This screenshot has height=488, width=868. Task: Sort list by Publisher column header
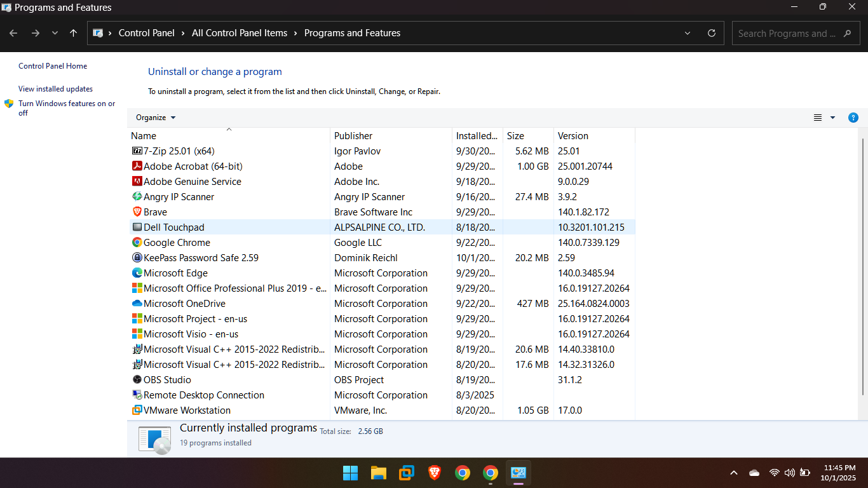coord(353,136)
